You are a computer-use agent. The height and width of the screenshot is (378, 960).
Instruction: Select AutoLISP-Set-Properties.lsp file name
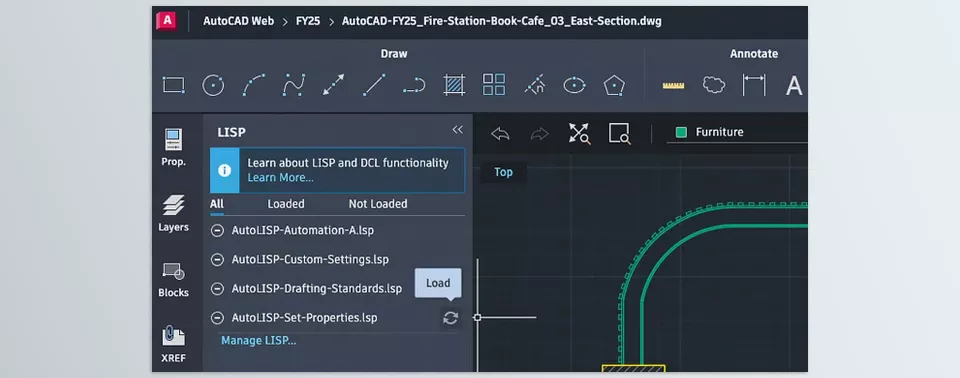coord(304,318)
